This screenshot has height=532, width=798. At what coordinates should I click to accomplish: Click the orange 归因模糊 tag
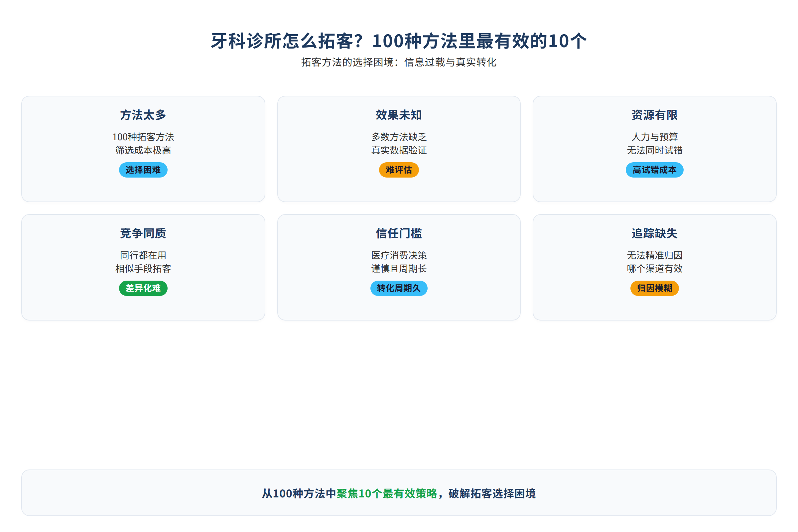654,288
